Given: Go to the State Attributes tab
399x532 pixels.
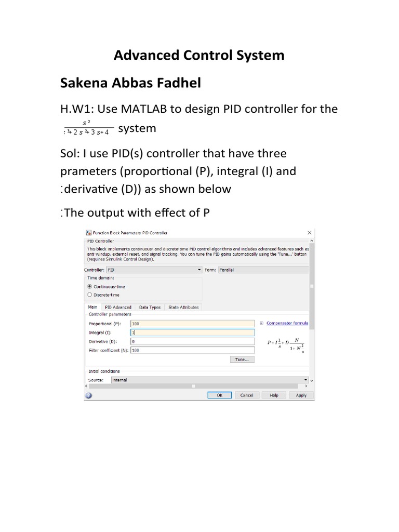Looking at the screenshot, I should (183, 307).
